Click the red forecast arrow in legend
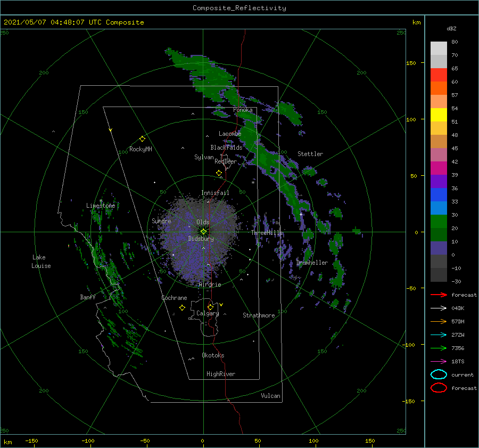Image resolution: width=479 pixels, height=448 pixels. (x=439, y=295)
